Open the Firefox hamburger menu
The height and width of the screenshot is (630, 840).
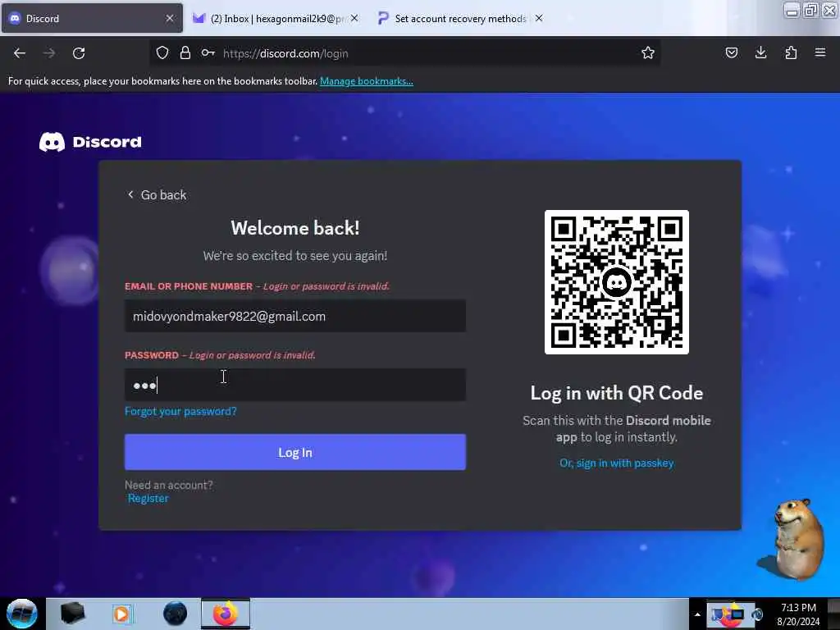[x=820, y=52]
